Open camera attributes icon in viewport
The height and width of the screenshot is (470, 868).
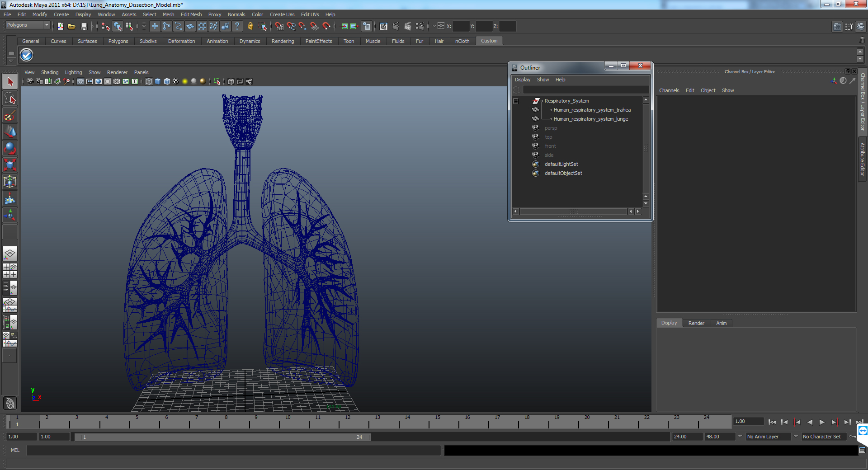39,81
